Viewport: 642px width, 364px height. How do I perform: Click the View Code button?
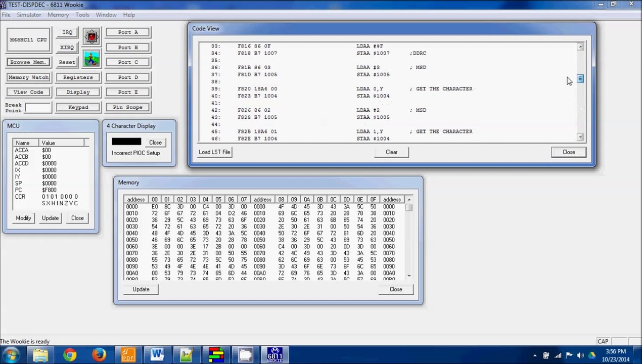coord(28,92)
